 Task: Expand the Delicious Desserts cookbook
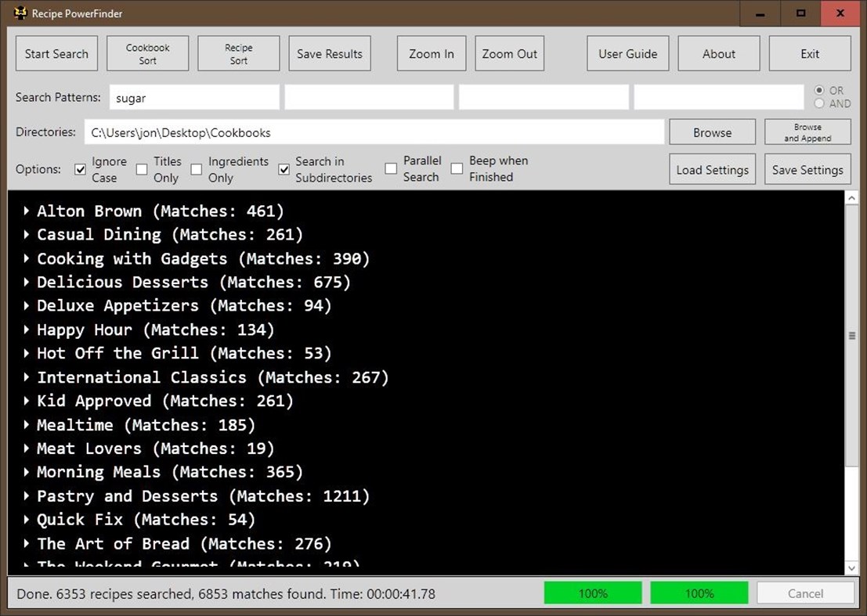point(26,282)
